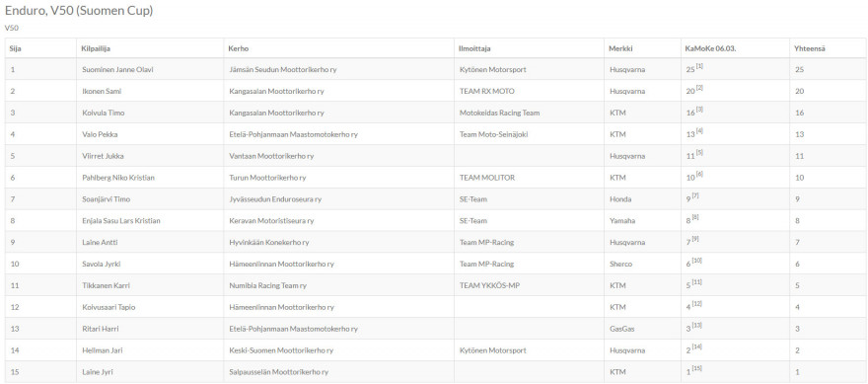Select competitor Savola Jyrki
Image resolution: width=868 pixels, height=384 pixels.
click(x=102, y=265)
